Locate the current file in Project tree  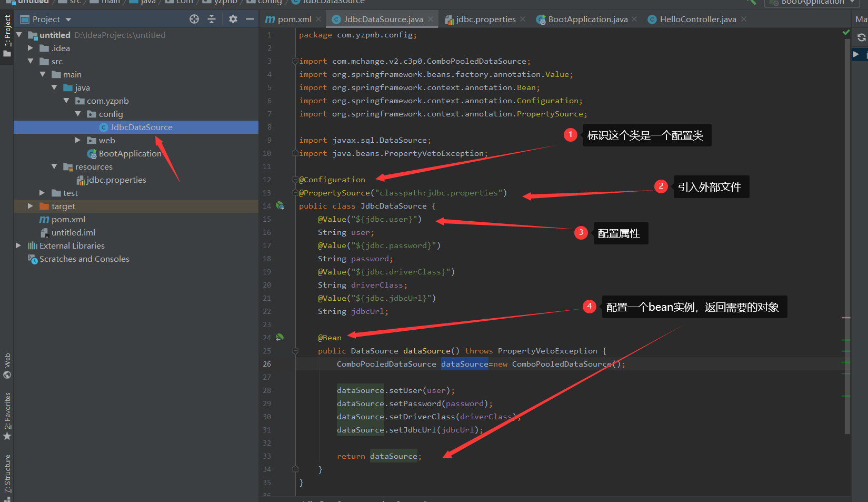point(194,19)
